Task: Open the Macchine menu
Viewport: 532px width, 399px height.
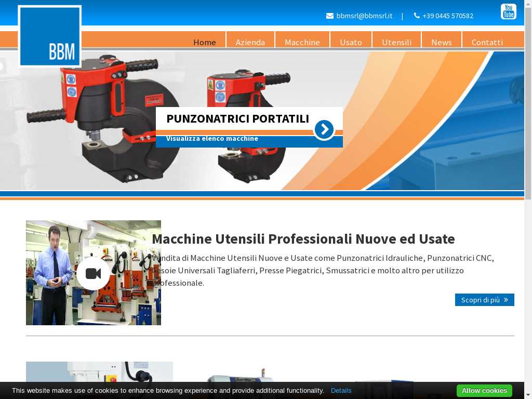Action: 302,42
